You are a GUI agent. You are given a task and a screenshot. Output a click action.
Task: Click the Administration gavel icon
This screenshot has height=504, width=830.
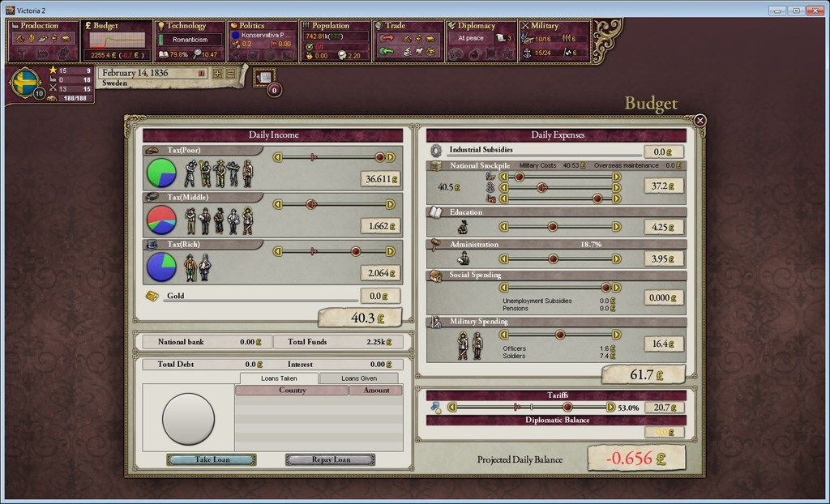[x=435, y=245]
